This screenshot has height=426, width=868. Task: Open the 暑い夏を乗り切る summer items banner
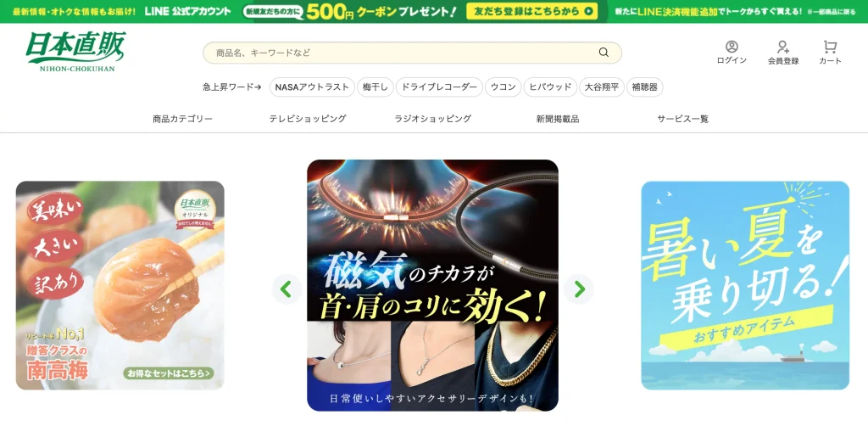[x=745, y=285]
